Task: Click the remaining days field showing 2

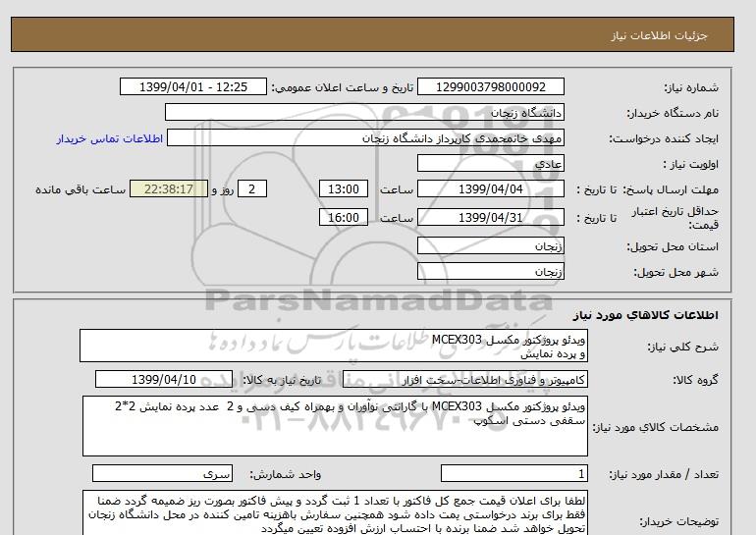Action: pos(251,188)
